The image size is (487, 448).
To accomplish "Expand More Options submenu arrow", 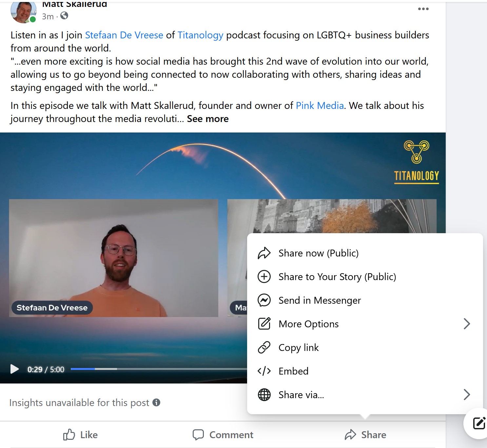I will click(467, 324).
